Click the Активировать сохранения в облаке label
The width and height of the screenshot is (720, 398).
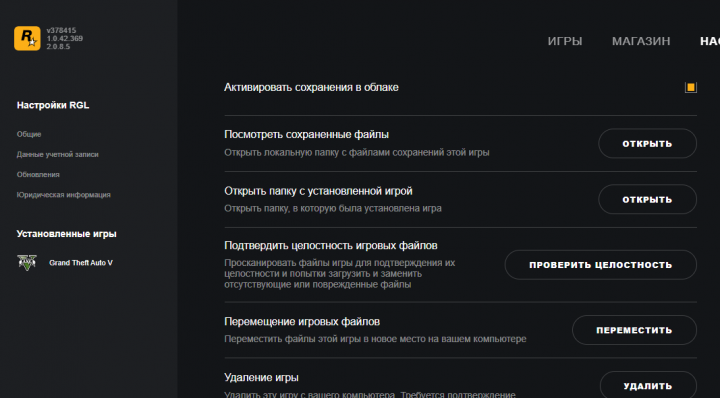point(311,87)
